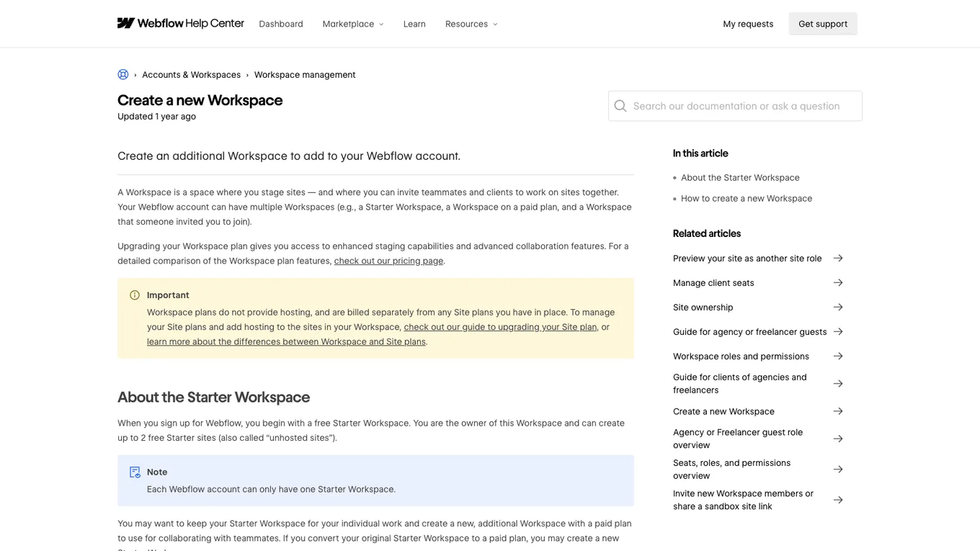This screenshot has width=980, height=551.
Task: Click the arrow beside Manage client seats
Action: [838, 282]
